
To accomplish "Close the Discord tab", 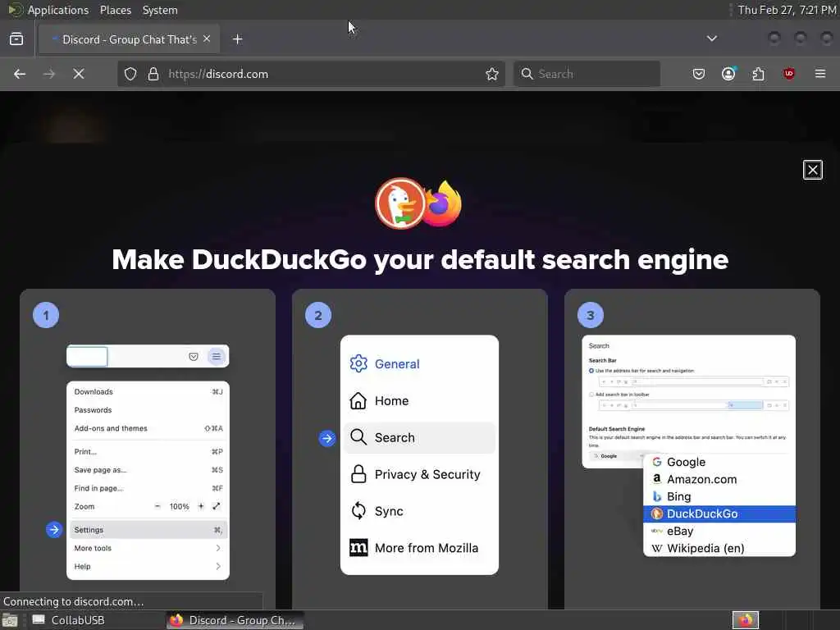I will (x=207, y=39).
